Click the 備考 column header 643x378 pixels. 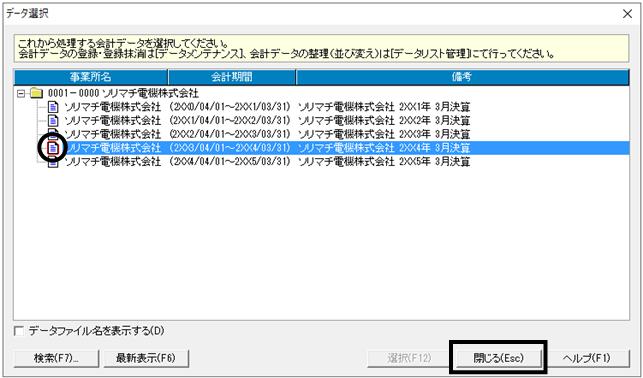[463, 77]
